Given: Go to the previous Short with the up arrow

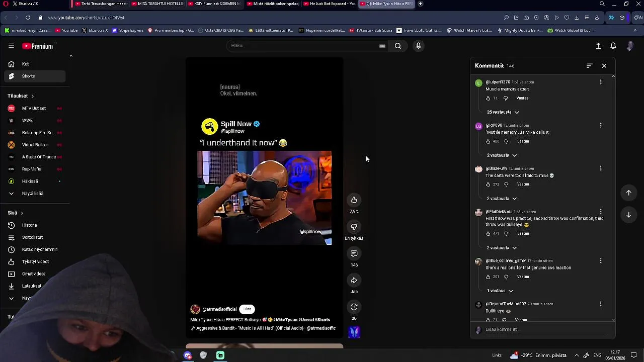Looking at the screenshot, I should pyautogui.click(x=628, y=193).
